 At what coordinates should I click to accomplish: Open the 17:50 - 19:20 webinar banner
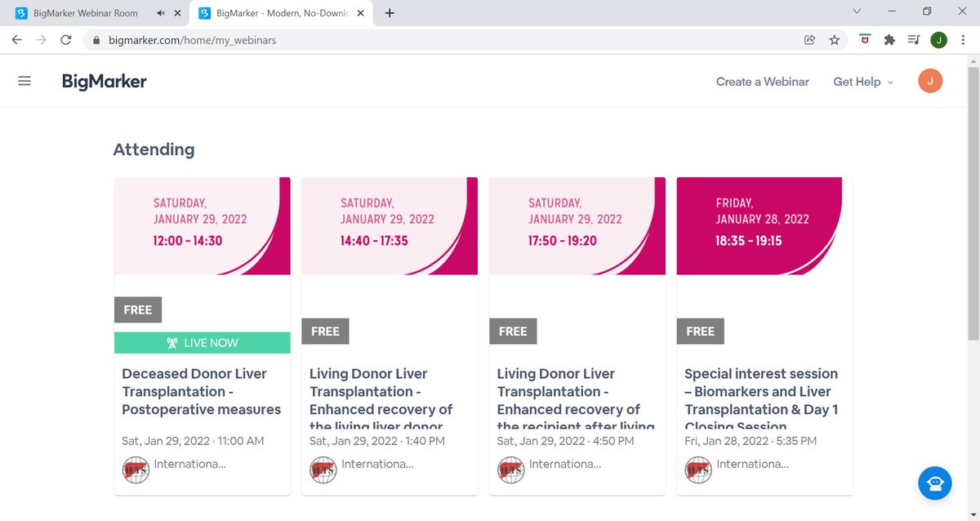pos(577,225)
